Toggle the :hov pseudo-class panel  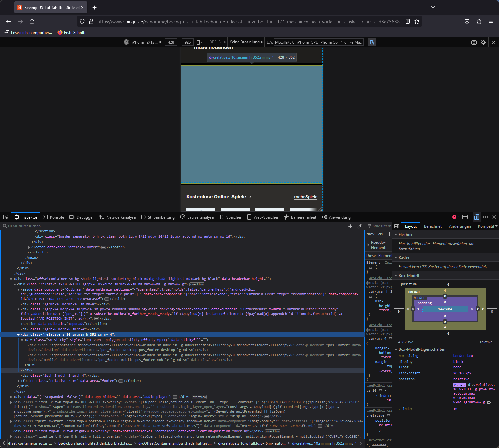(x=371, y=234)
